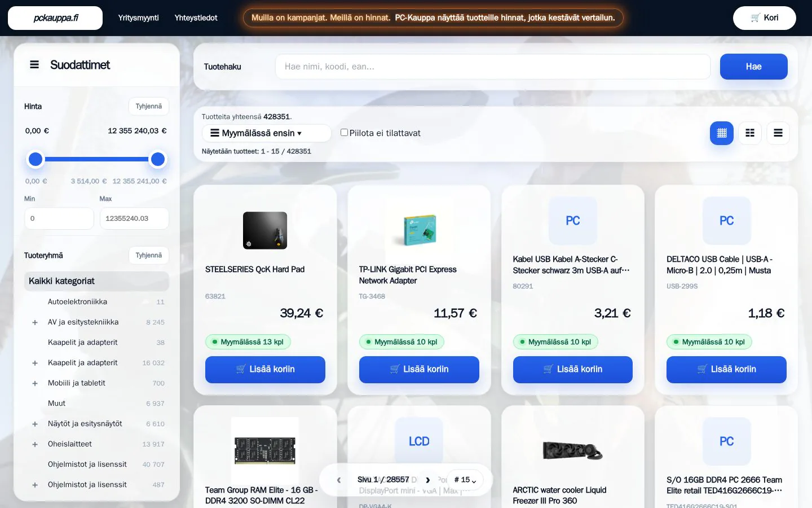Open the ARCTIC water cooler product image
This screenshot has width=812, height=508.
click(x=573, y=450)
